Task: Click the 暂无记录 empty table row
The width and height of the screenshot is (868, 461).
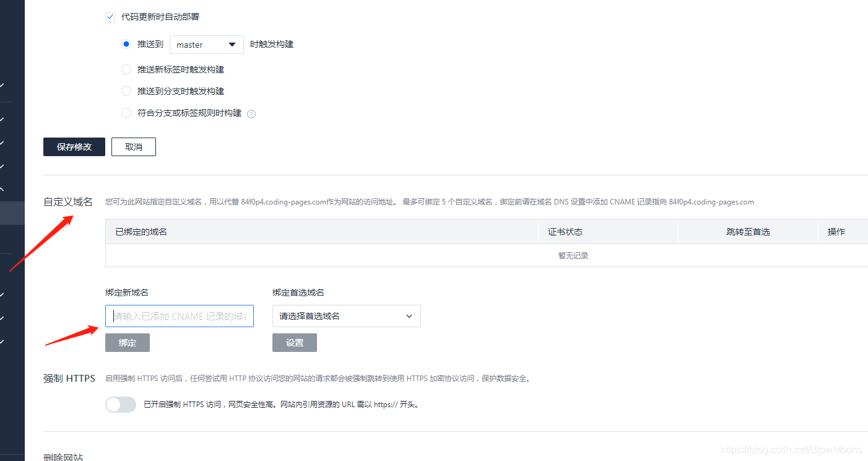Action: (x=487, y=255)
